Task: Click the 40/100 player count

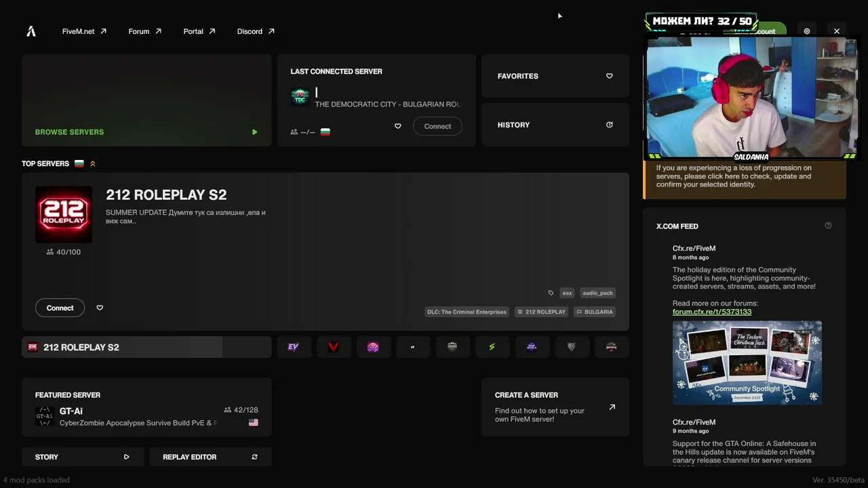Action: 64,252
